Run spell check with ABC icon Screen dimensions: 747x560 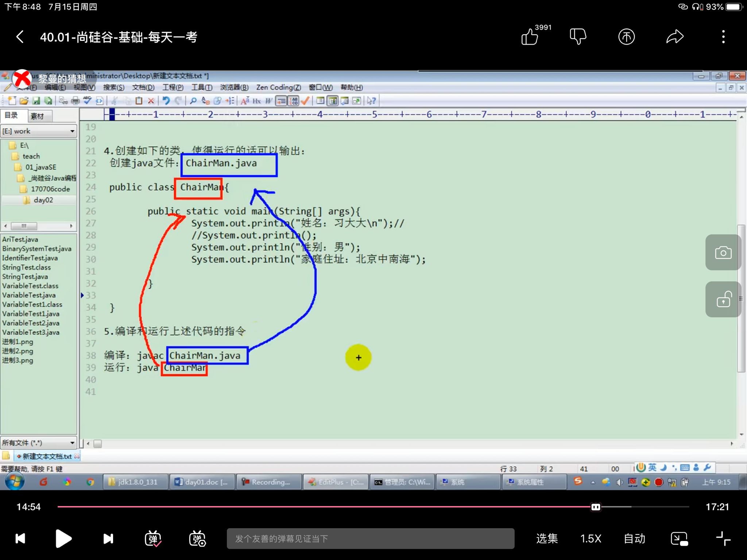pyautogui.click(x=87, y=101)
